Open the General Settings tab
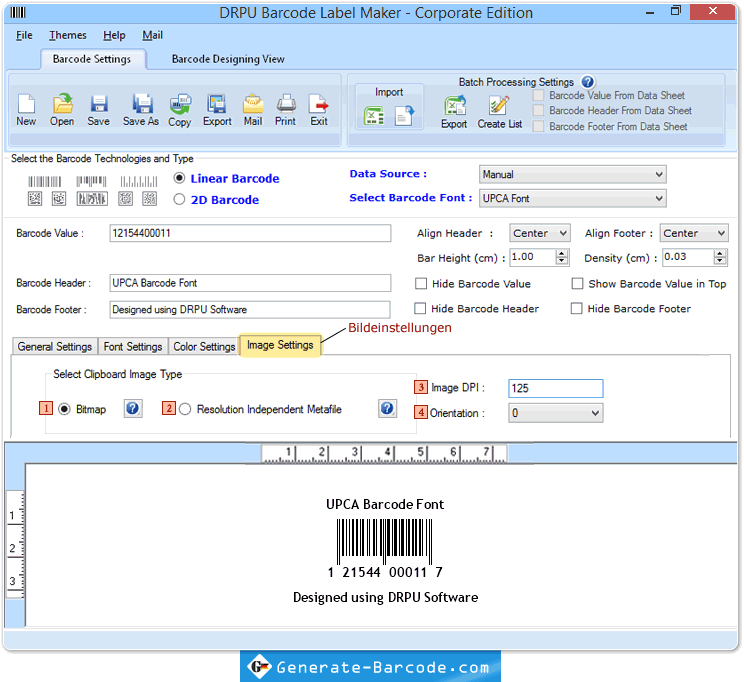This screenshot has height=682, width=744. 55,346
